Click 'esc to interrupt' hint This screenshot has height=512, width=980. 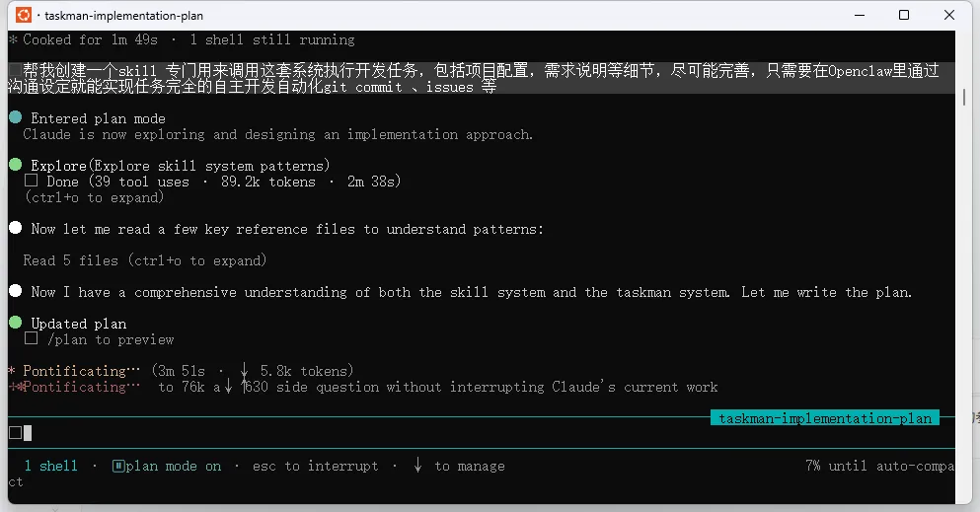click(315, 466)
